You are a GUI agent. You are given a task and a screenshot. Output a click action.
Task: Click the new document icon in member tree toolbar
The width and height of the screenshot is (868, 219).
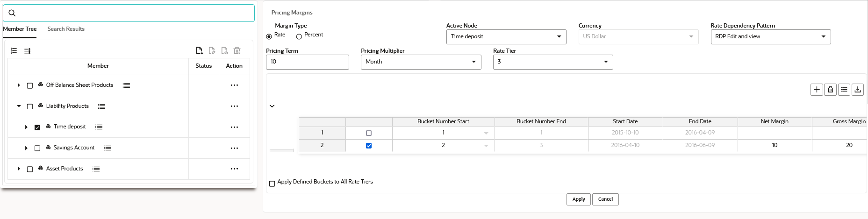[x=199, y=51]
